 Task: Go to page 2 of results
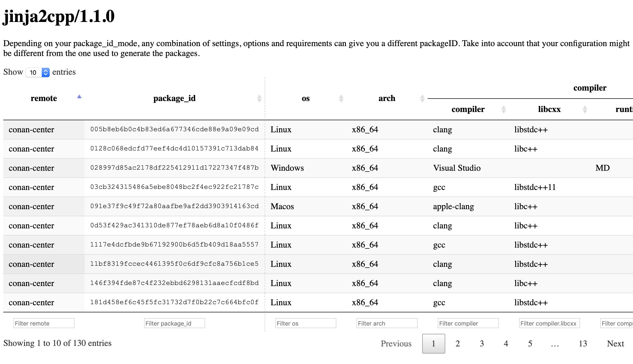[x=458, y=344]
